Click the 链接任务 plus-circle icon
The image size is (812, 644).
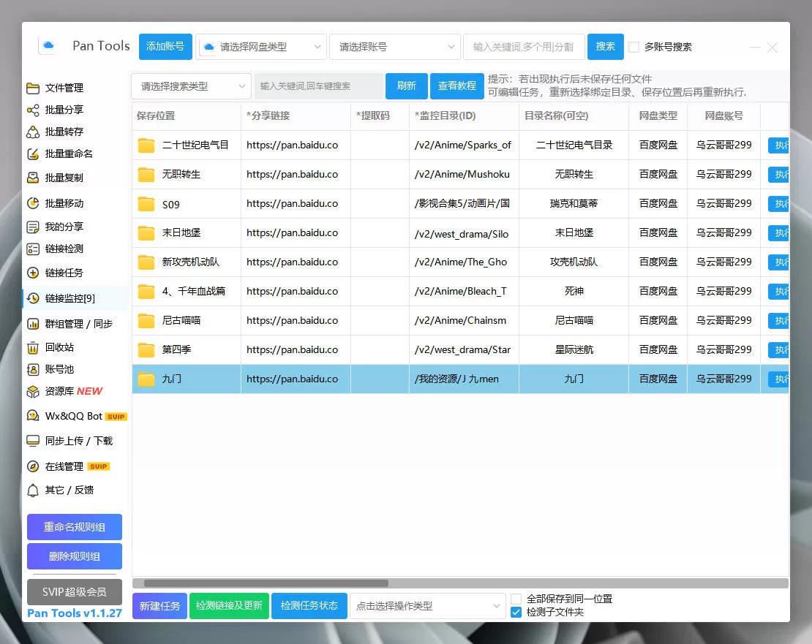coord(33,273)
